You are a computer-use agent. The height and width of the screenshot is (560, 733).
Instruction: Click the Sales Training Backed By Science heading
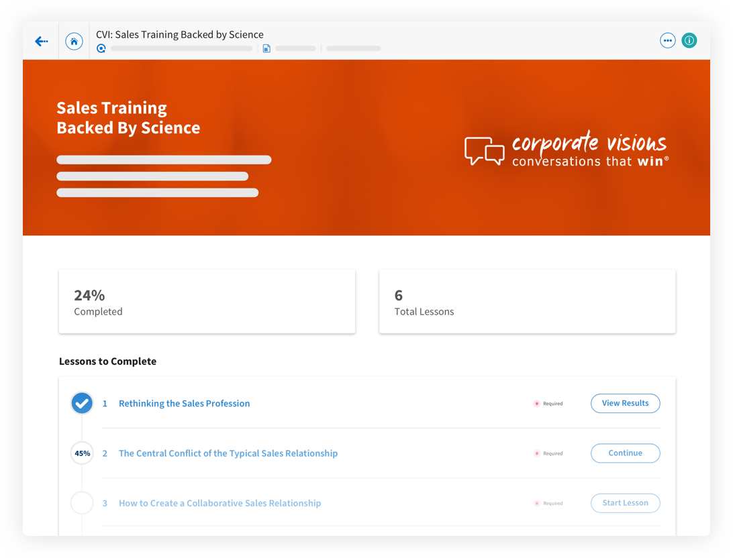pos(129,117)
